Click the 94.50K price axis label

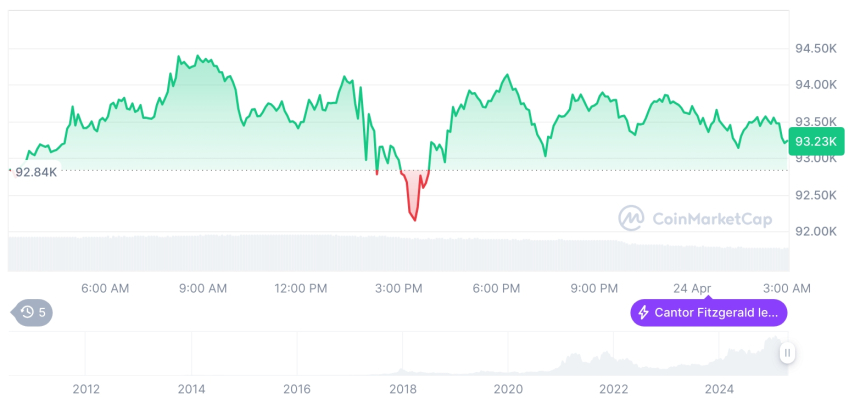[815, 48]
